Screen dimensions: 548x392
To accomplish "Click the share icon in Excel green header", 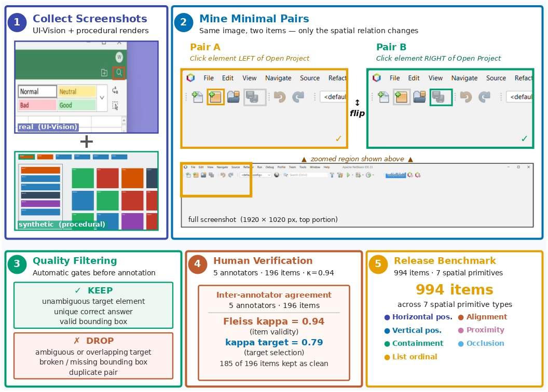I will coord(104,73).
